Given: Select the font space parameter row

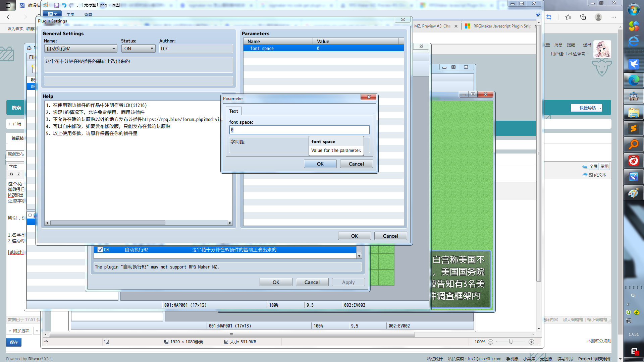Looking at the screenshot, I should pyautogui.click(x=323, y=48).
